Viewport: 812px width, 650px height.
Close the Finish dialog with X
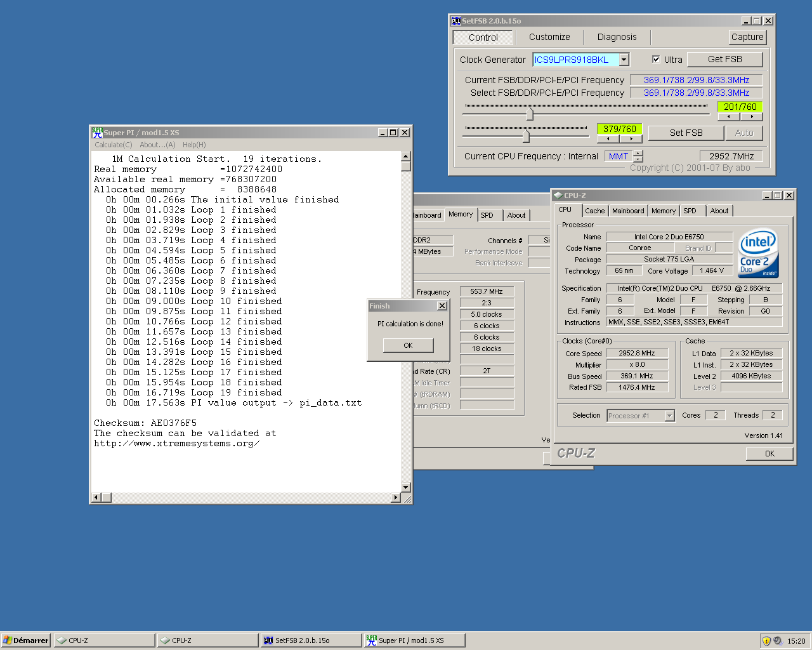[x=442, y=306]
